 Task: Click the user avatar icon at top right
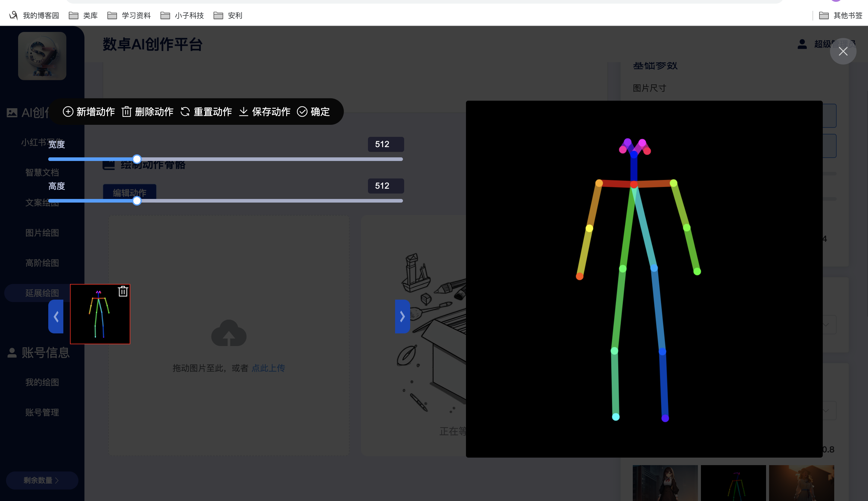click(802, 44)
